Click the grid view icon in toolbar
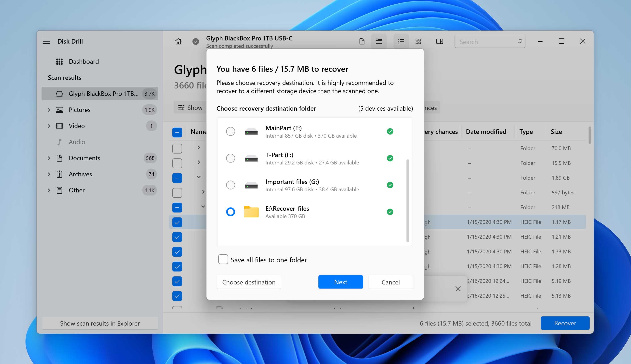 [419, 41]
